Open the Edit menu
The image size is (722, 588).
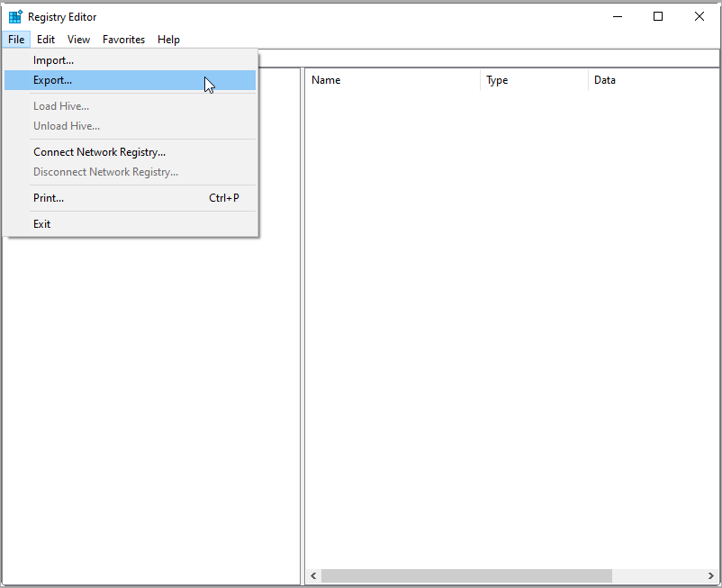[46, 40]
